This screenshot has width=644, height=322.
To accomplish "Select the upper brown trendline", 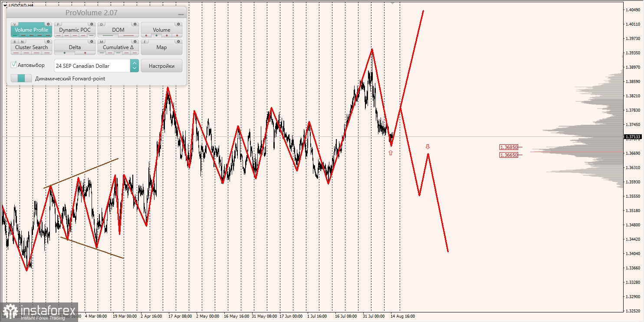I will tap(81, 173).
